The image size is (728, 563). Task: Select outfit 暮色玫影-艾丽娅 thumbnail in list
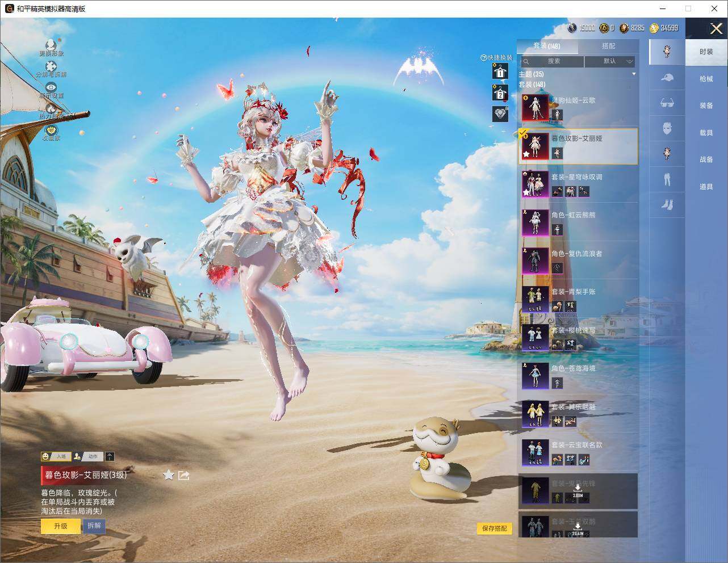coord(535,146)
